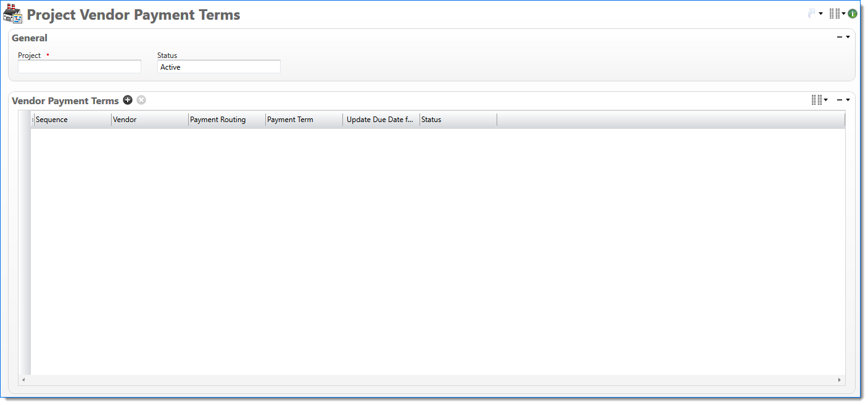The width and height of the screenshot is (868, 405).
Task: Click the Vendor Payment Terms grid columns icon
Action: click(817, 100)
